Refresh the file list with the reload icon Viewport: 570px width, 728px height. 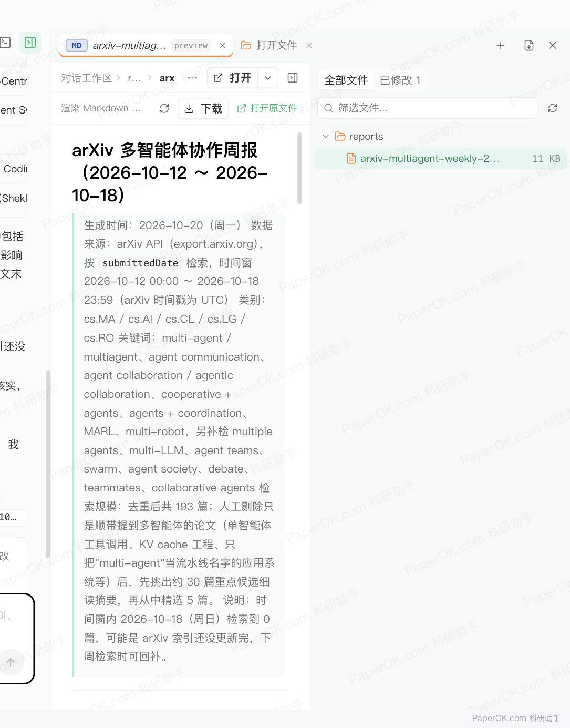[x=553, y=108]
